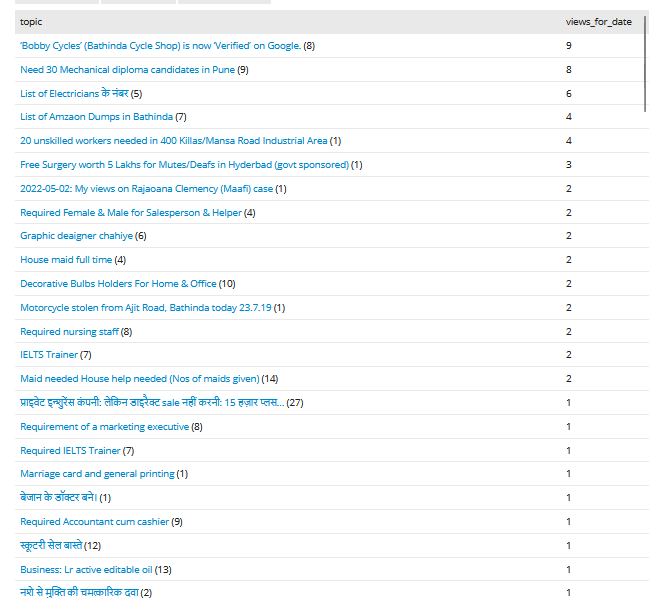Open the 'House maid full time' topic
Screen dimensions: 658x611
(x=66, y=260)
